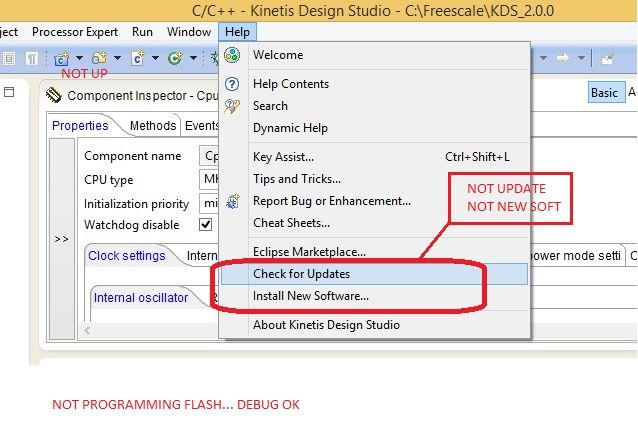
Task: Open dropdown next to new C project icon
Action: point(80,58)
